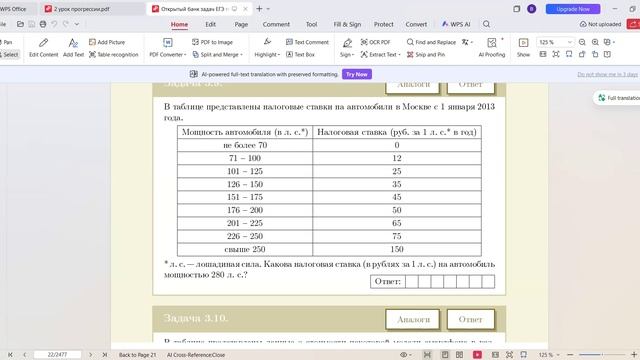Open the Edit ribbon tab

click(211, 24)
